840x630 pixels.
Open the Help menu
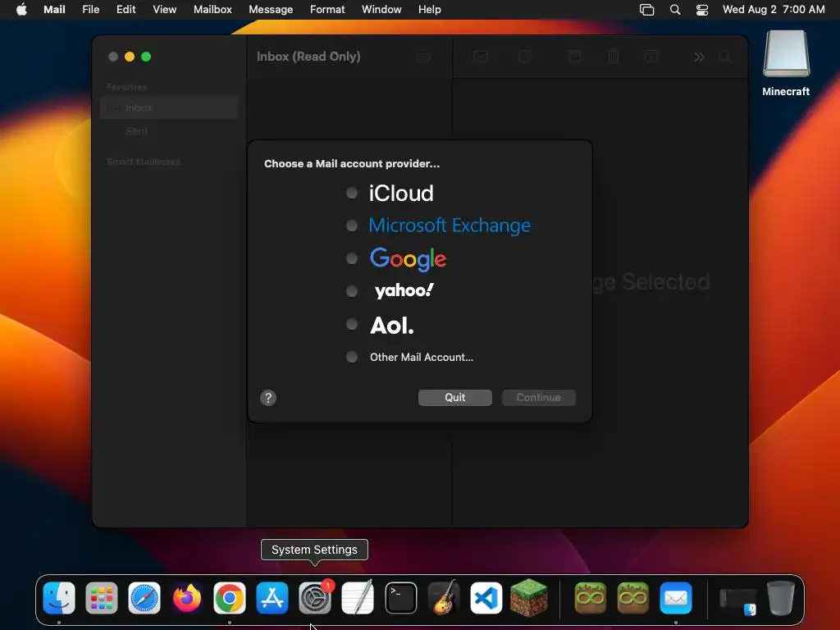[x=429, y=10]
